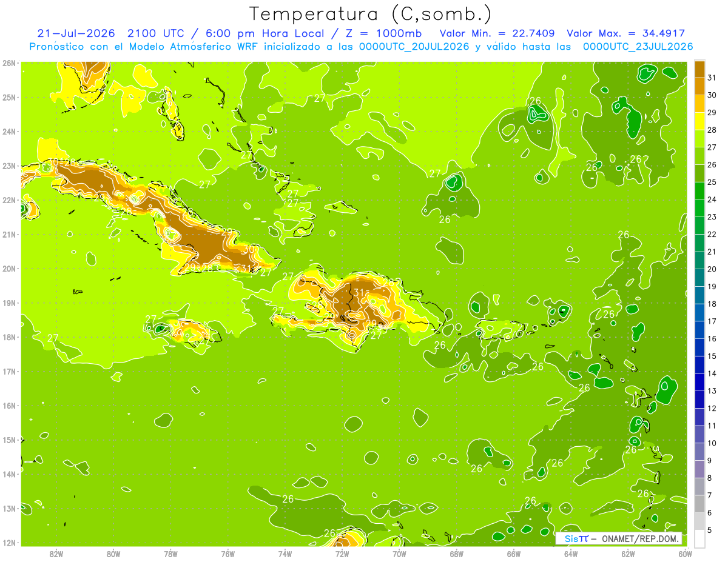728x562 pixels.
Task: Click the "12N" latitude axis label
Action: coord(9,542)
